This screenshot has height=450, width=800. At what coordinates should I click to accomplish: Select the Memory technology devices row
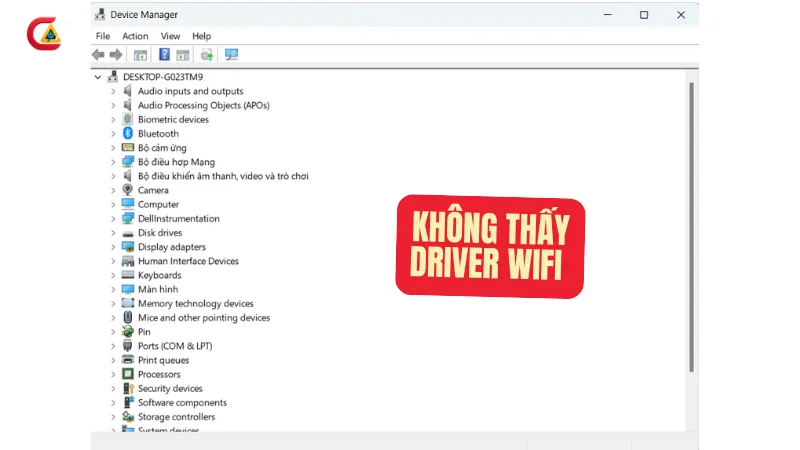(x=195, y=304)
